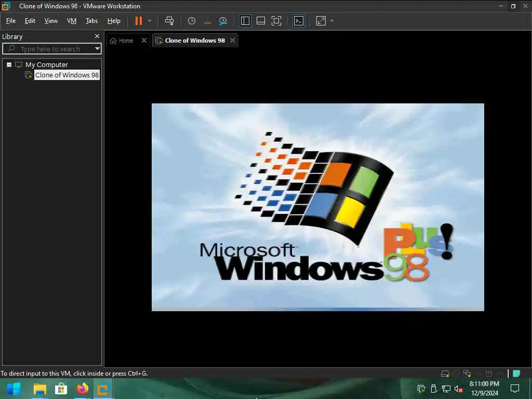Toggle the library sidebar view icon

pos(245,21)
